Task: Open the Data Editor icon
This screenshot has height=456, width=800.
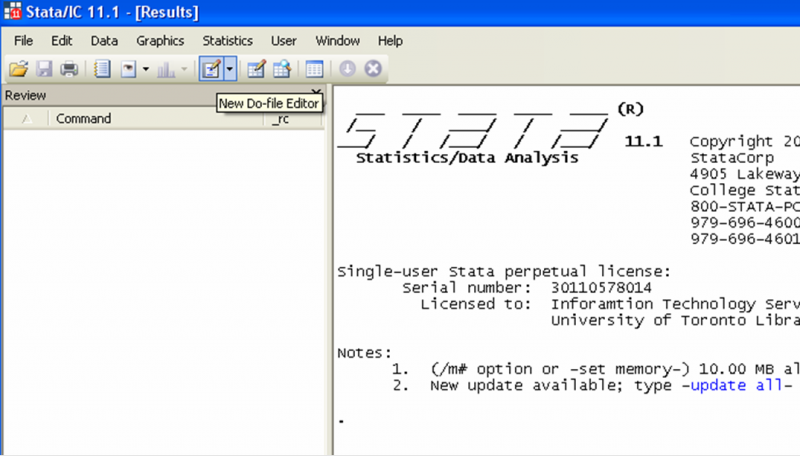Action: tap(256, 69)
